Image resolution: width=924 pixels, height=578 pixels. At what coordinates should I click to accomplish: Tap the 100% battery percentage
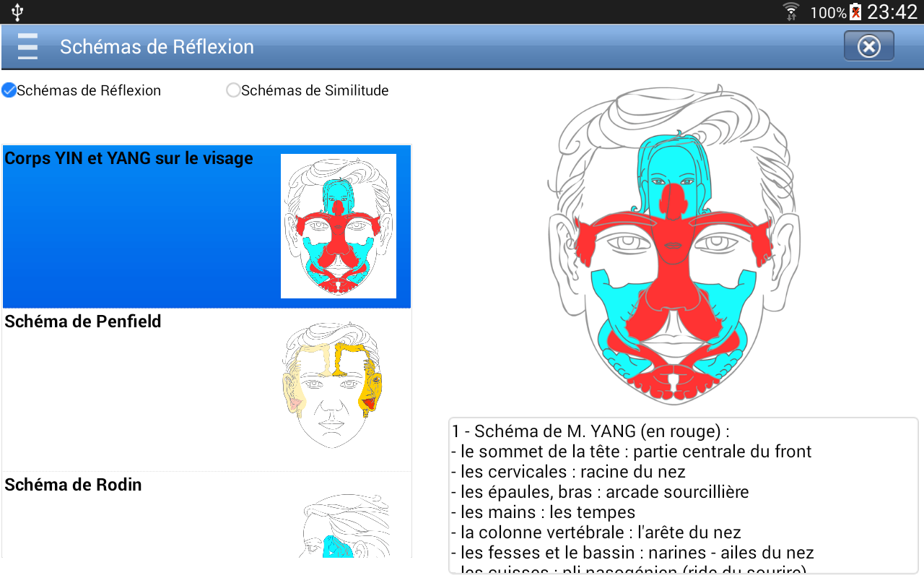(x=827, y=12)
